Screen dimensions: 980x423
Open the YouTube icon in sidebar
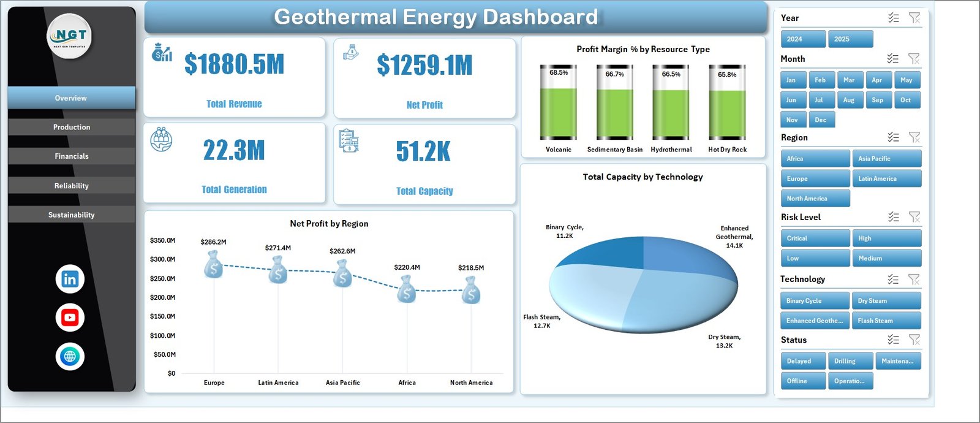[x=70, y=318]
